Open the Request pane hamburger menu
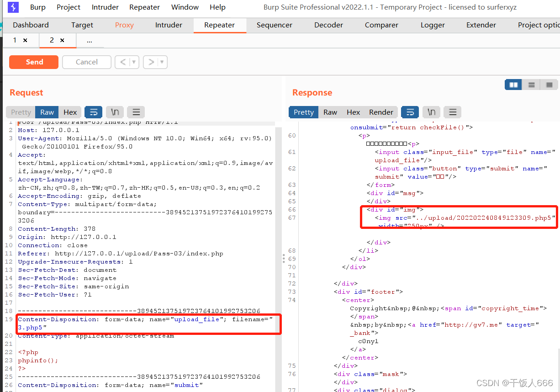The image size is (560, 392). tap(136, 112)
